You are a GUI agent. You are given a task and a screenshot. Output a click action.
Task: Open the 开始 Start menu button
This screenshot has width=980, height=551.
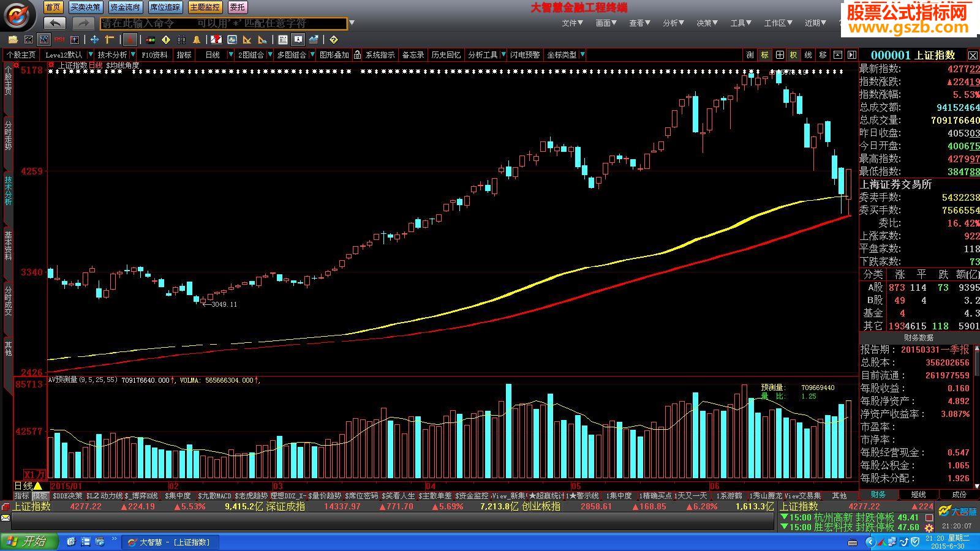(x=29, y=542)
